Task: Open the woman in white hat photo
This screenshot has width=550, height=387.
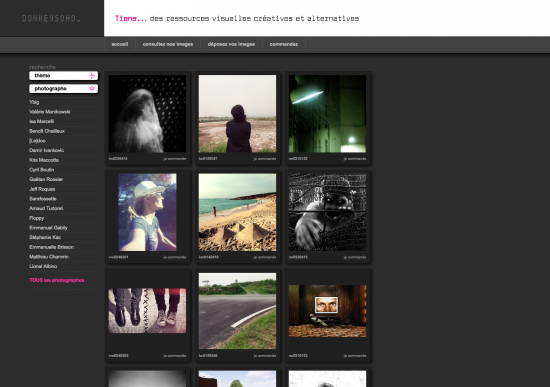Action: (147, 212)
